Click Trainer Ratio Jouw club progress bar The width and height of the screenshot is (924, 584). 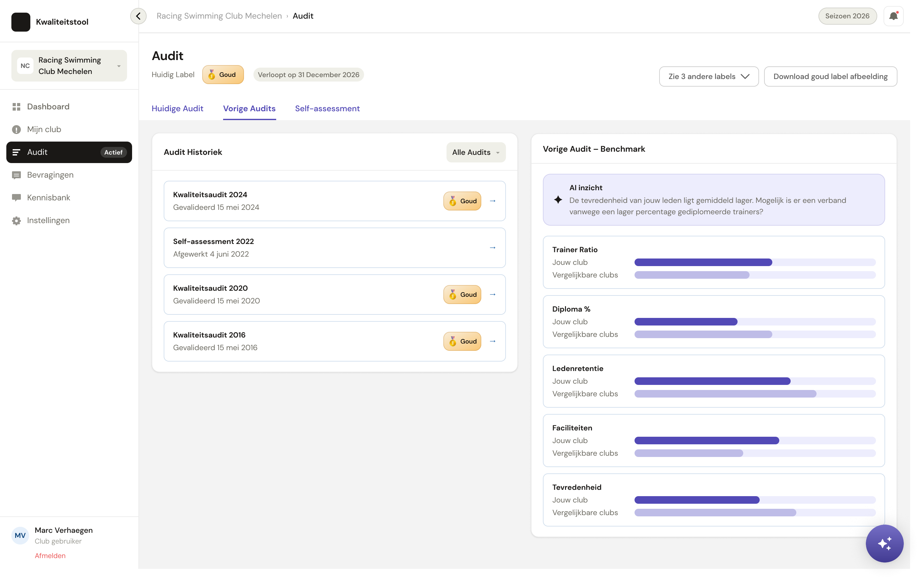coord(755,262)
